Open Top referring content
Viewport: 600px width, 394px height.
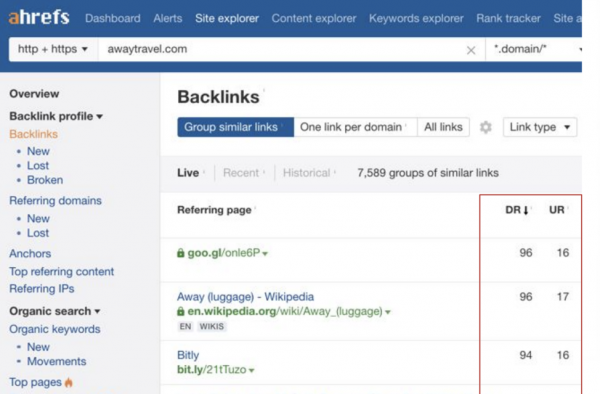(x=62, y=272)
